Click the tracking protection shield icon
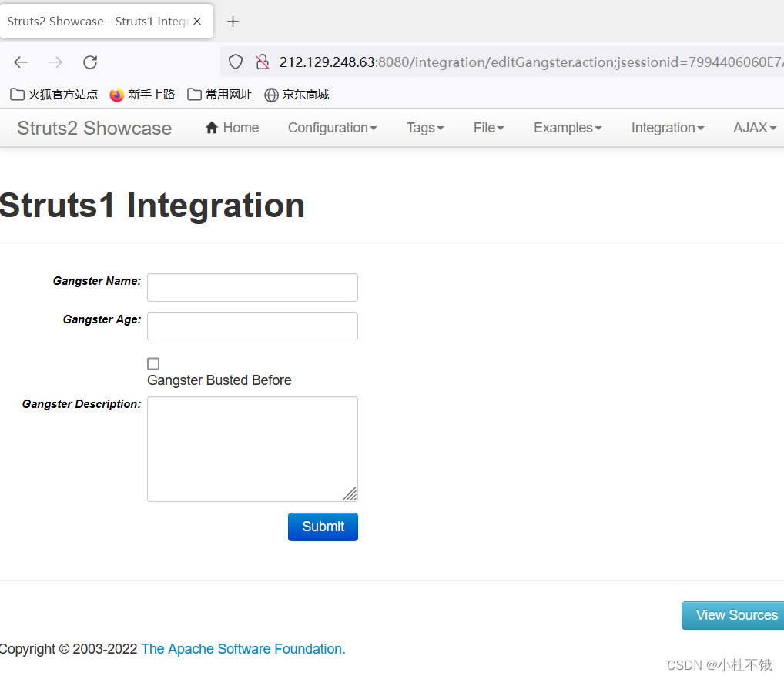Image resolution: width=784 pixels, height=679 pixels. (x=236, y=62)
